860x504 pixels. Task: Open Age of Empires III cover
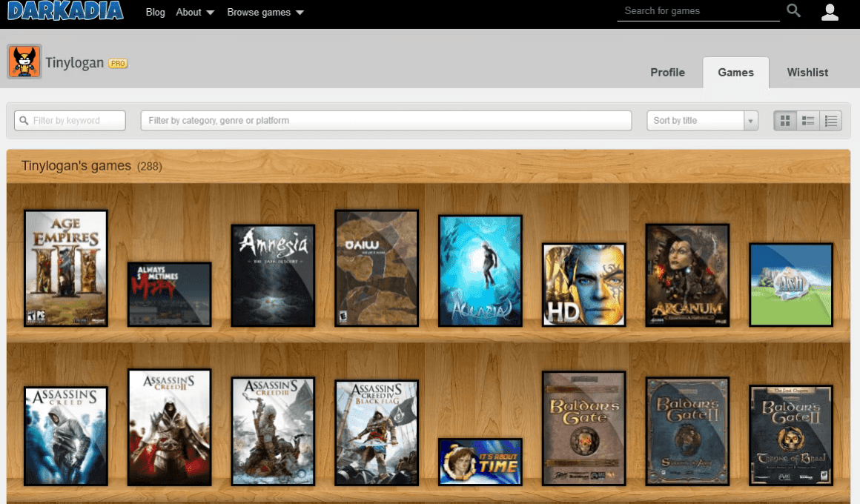tap(66, 268)
